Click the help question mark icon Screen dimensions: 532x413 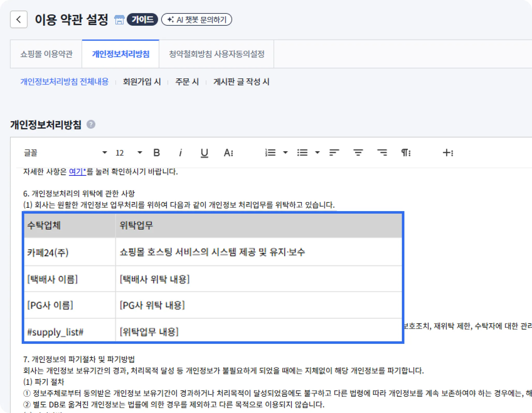[x=91, y=124]
